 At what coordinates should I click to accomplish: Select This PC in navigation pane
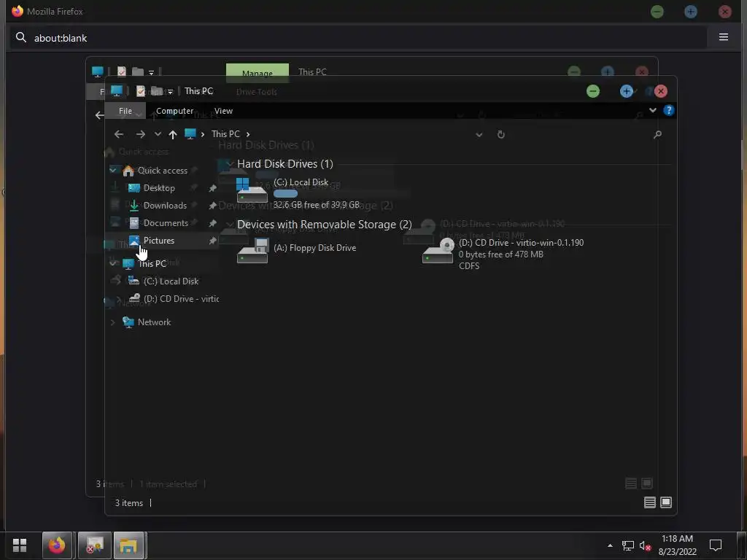coord(152,263)
